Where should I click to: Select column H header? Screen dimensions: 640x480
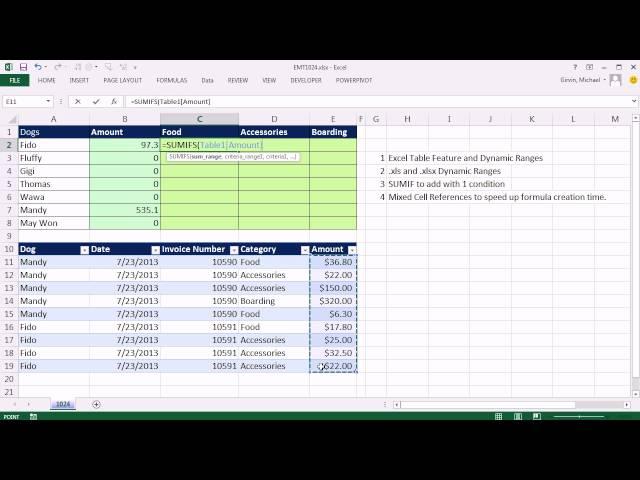(x=407, y=119)
